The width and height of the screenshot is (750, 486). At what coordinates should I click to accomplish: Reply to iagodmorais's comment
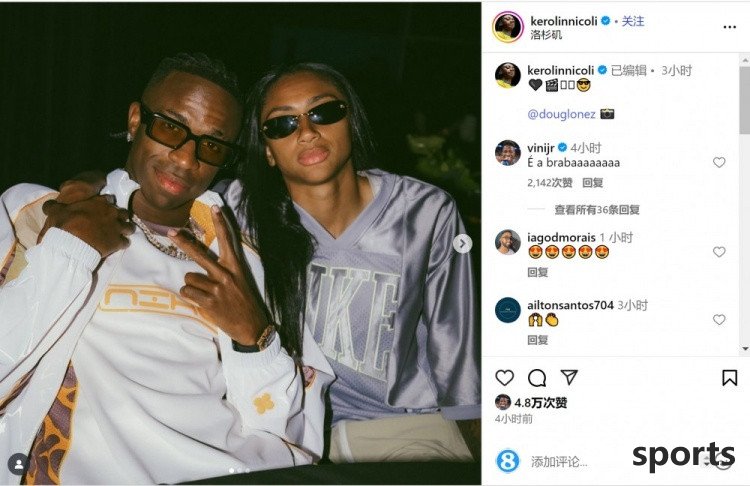pos(538,272)
